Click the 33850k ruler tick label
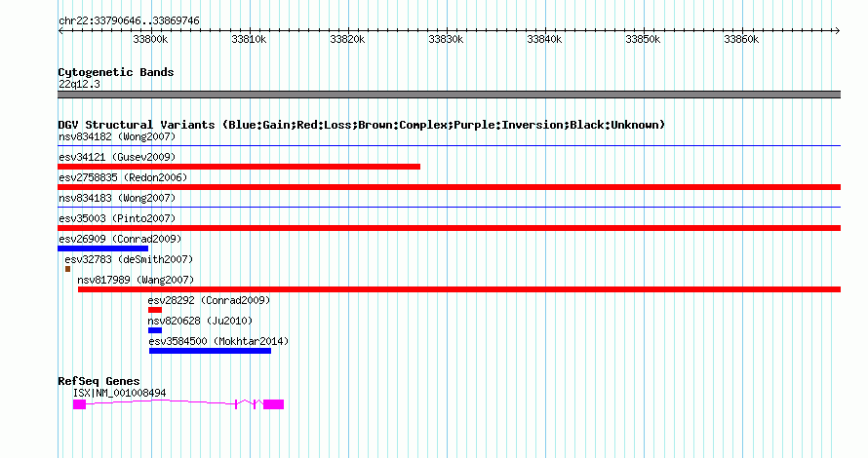Viewport: 868px width, 458px height. [644, 40]
